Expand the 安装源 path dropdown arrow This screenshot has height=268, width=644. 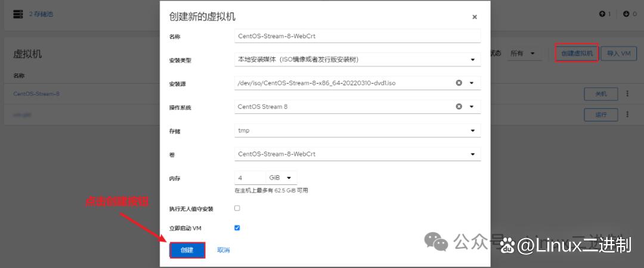[472, 83]
